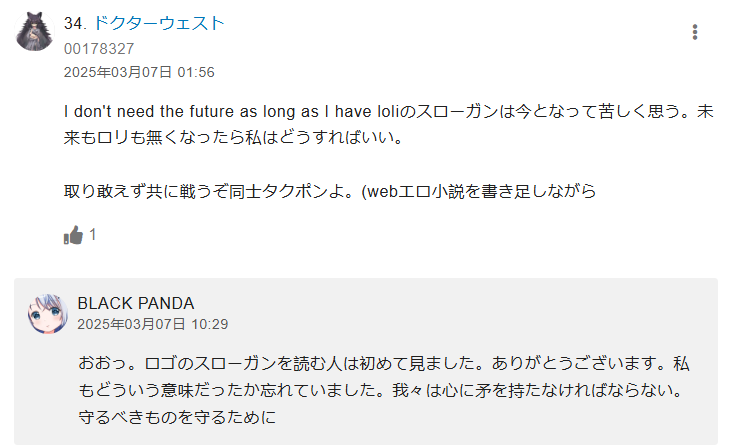Viewport: 736px width, 446px height.
Task: Select the BLACK PANDA username
Action: 135,303
